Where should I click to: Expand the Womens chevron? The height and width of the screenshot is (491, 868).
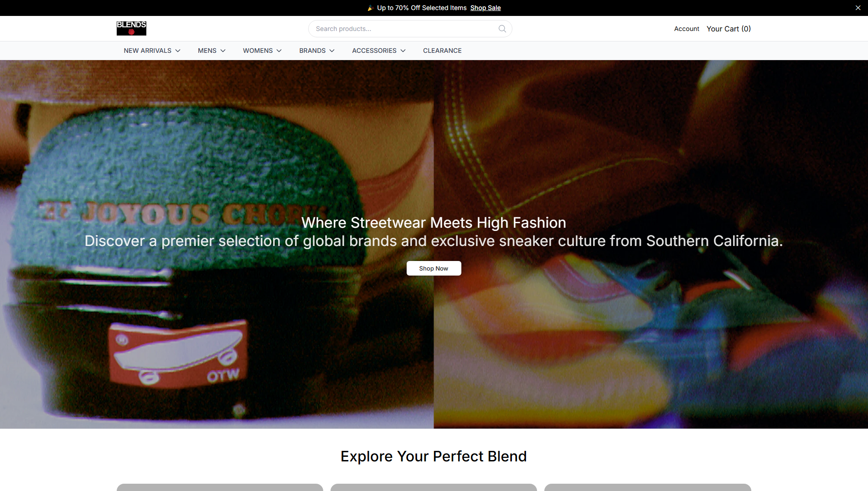(279, 51)
